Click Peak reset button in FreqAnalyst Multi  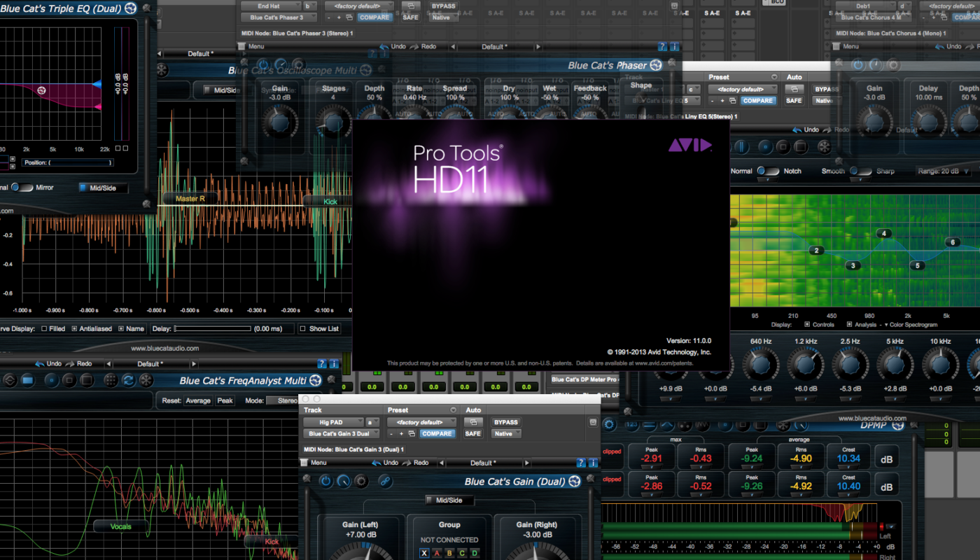coord(225,401)
